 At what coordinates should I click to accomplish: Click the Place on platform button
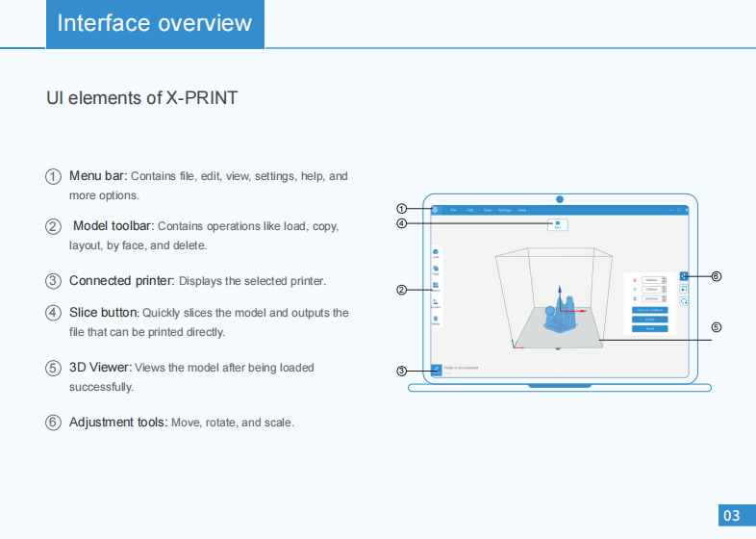(x=649, y=310)
